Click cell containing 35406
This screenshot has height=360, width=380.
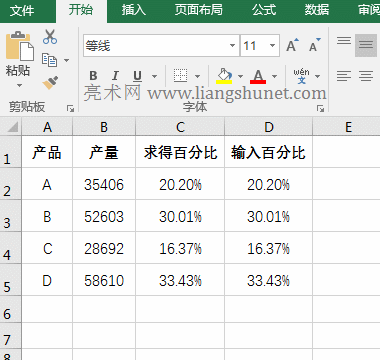[104, 184]
